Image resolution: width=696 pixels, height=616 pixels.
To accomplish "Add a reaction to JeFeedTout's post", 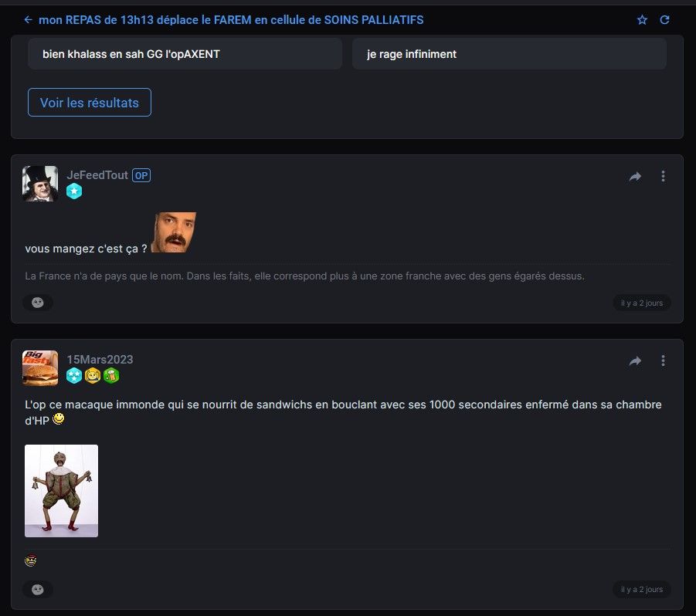I will click(x=38, y=303).
